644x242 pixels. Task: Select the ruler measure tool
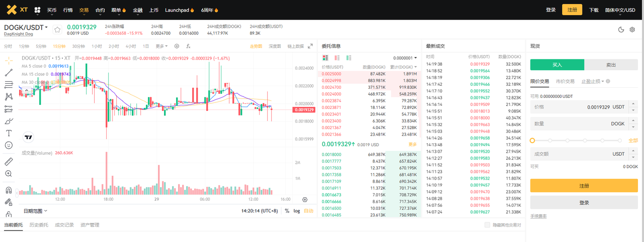coord(9,161)
